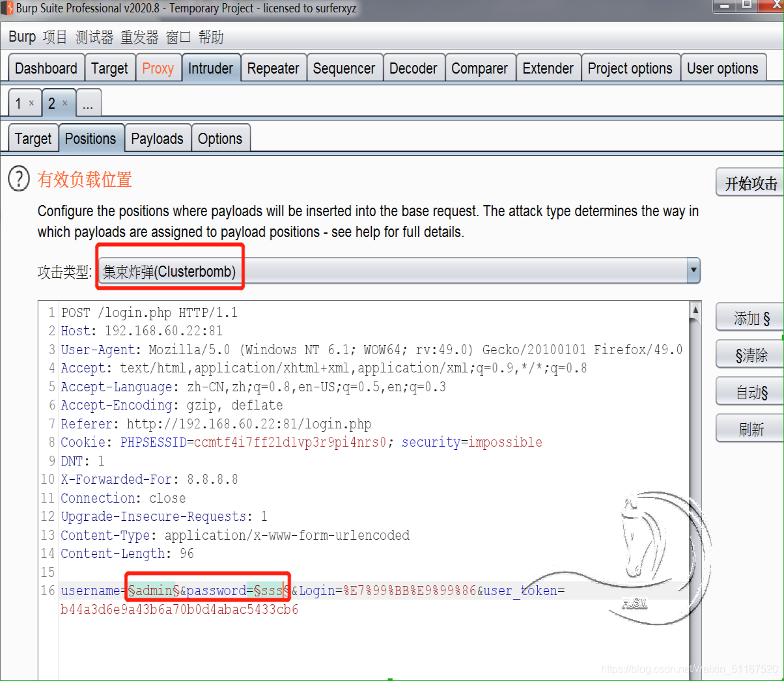Open the 项目 menu
Screen dimensions: 784x681
click(55, 37)
